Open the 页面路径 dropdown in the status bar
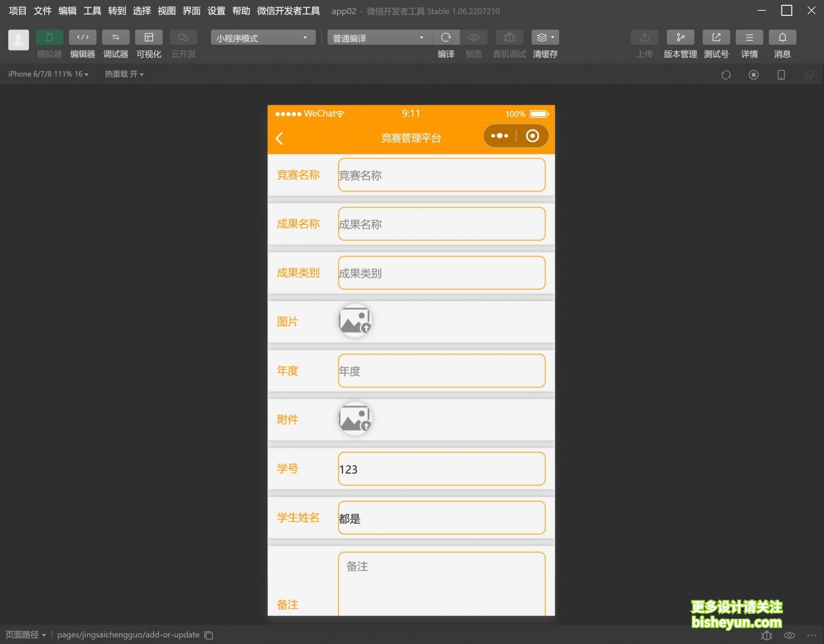This screenshot has width=824, height=644. pos(26,635)
